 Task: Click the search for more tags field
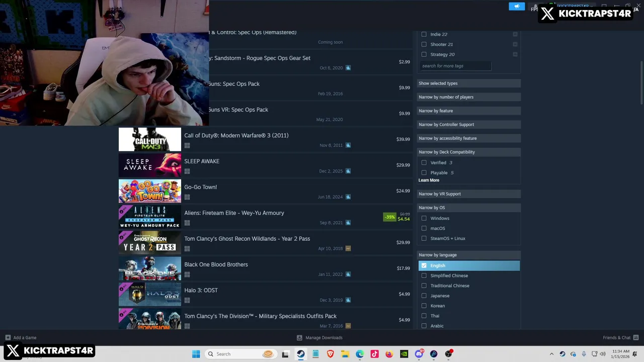coord(455,66)
